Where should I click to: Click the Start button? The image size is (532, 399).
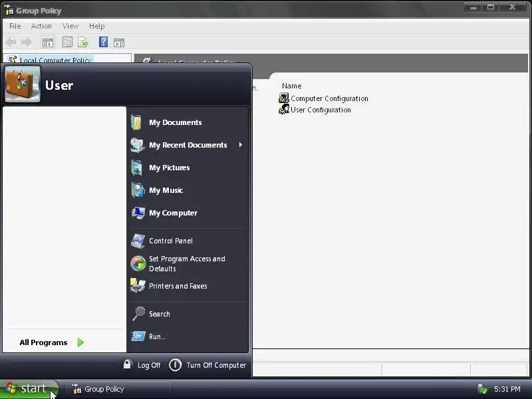(29, 388)
